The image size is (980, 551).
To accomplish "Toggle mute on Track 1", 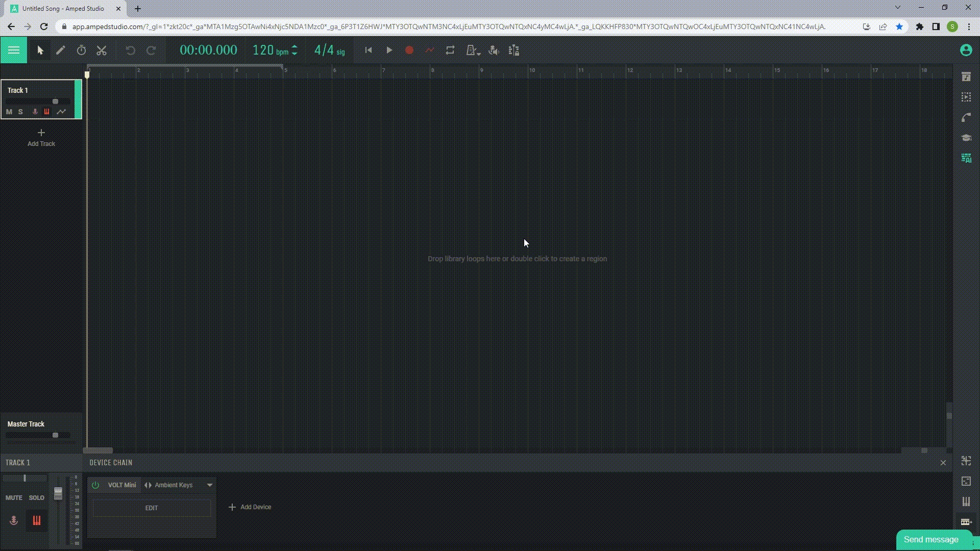I will click(9, 111).
